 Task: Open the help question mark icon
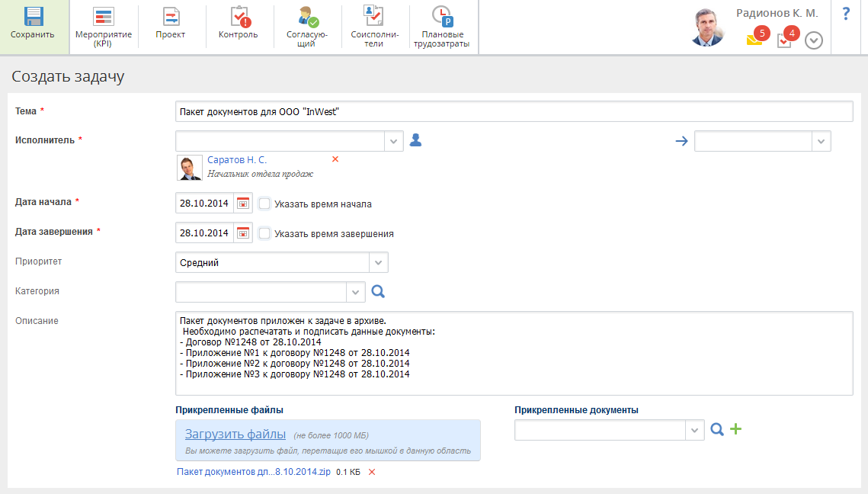click(846, 14)
